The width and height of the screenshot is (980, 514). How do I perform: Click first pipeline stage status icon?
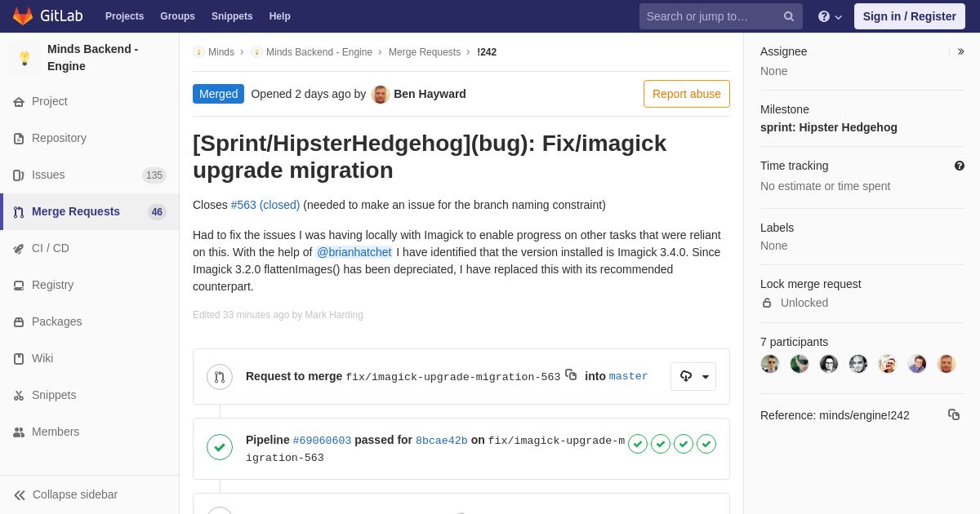(x=638, y=444)
